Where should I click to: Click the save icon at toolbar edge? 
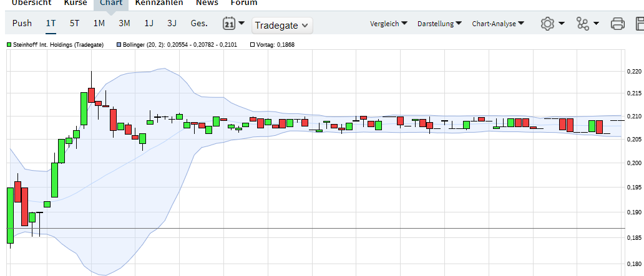[640, 24]
